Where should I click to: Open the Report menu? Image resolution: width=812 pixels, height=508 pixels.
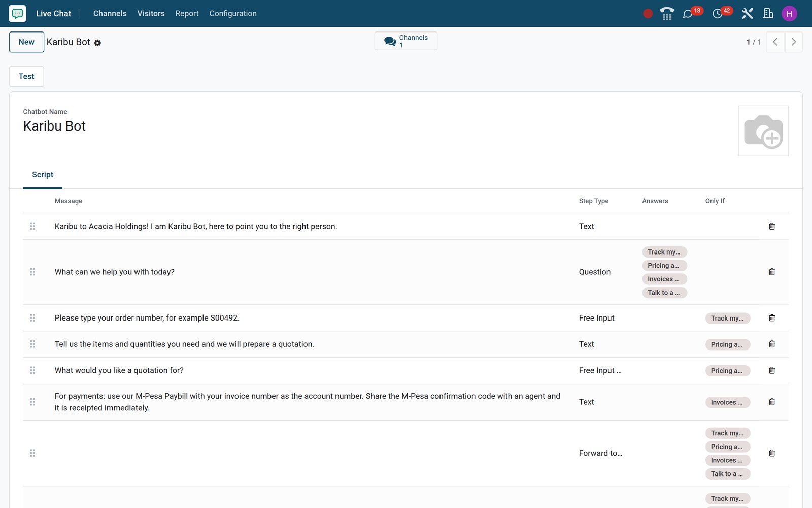coord(187,14)
